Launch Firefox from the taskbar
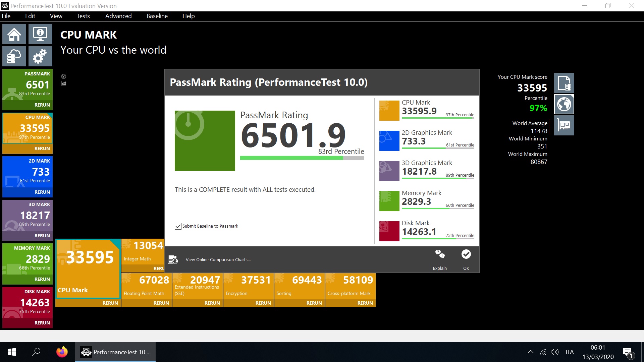This screenshot has height=362, width=644. (62, 352)
